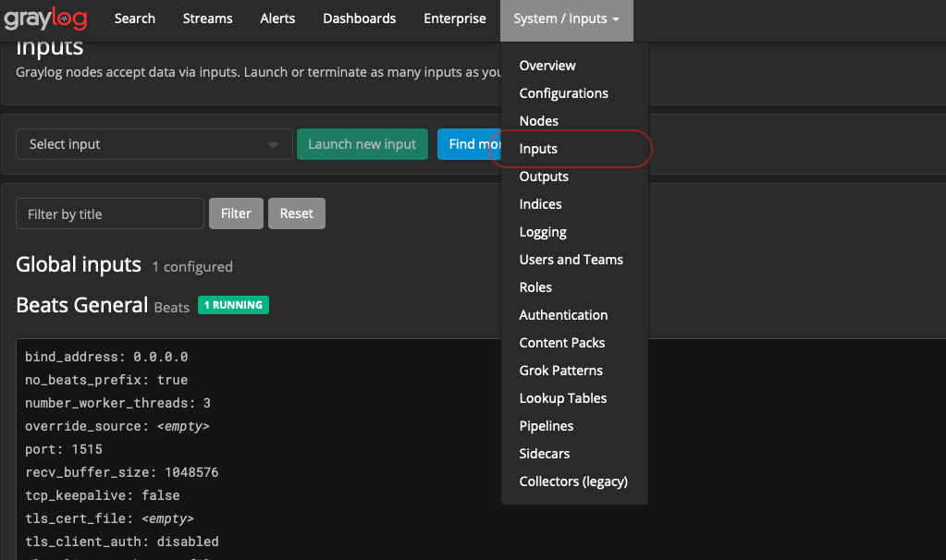Focus the Filter by title field
The image size is (946, 560).
point(110,213)
